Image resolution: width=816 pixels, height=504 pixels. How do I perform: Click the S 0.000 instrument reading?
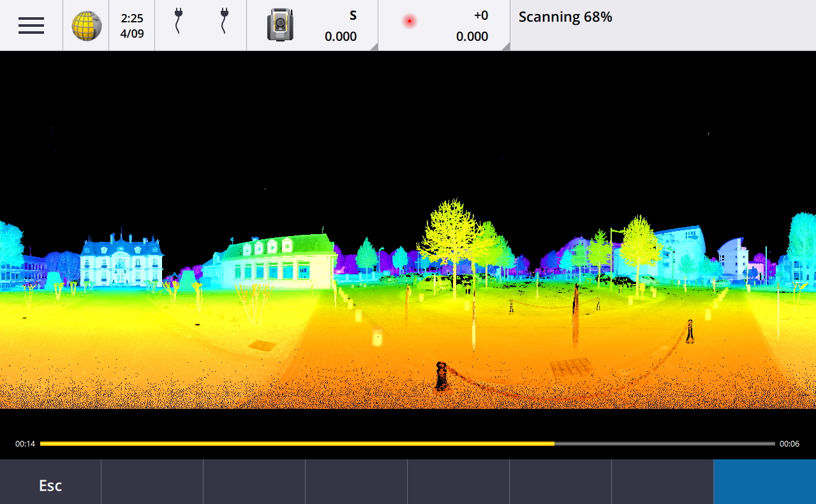click(x=341, y=26)
